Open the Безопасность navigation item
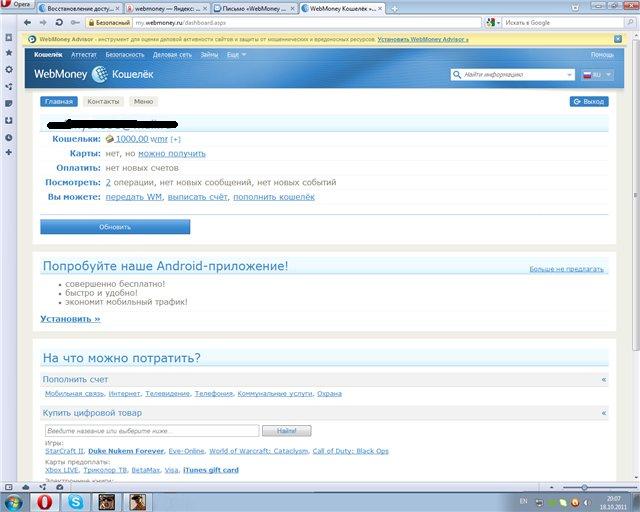The width and height of the screenshot is (640, 512). pyautogui.click(x=125, y=55)
